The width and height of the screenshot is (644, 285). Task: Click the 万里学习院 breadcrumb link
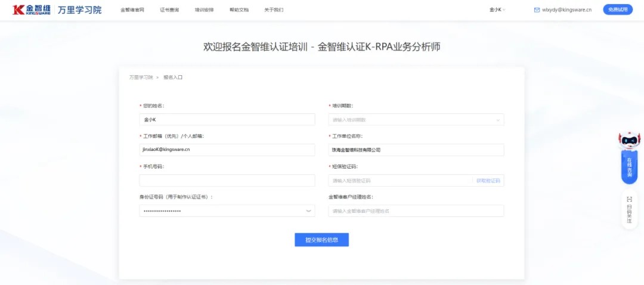point(141,77)
